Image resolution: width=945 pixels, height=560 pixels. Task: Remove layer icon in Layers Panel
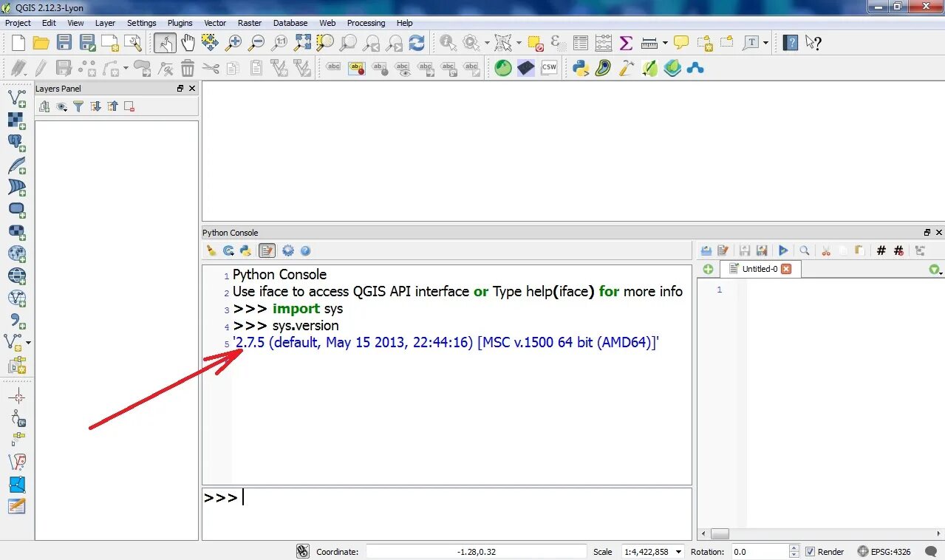[x=130, y=107]
